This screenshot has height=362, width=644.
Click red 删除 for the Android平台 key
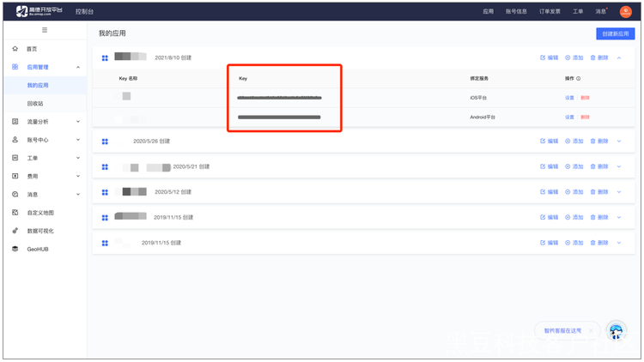pyautogui.click(x=586, y=117)
